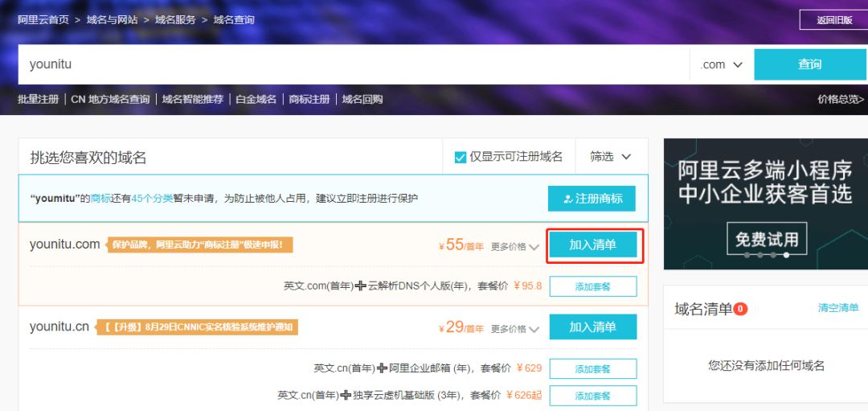Click the 注册商标 button

(592, 199)
